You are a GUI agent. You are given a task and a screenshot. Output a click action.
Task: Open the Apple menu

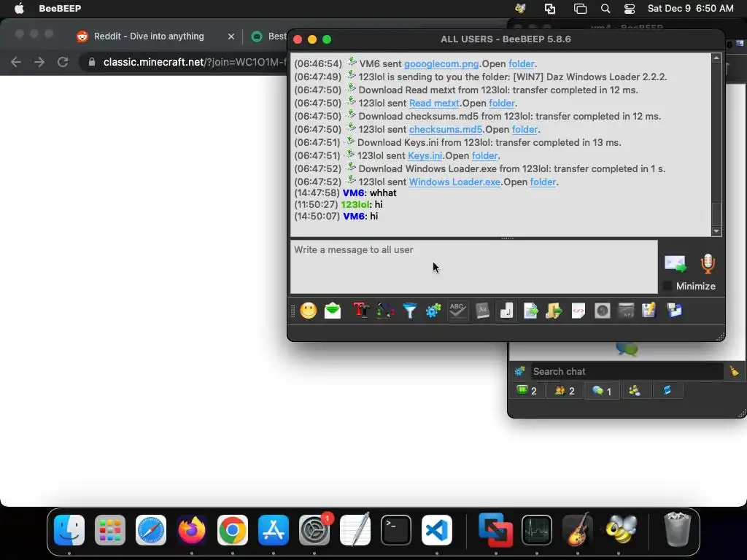tap(19, 9)
